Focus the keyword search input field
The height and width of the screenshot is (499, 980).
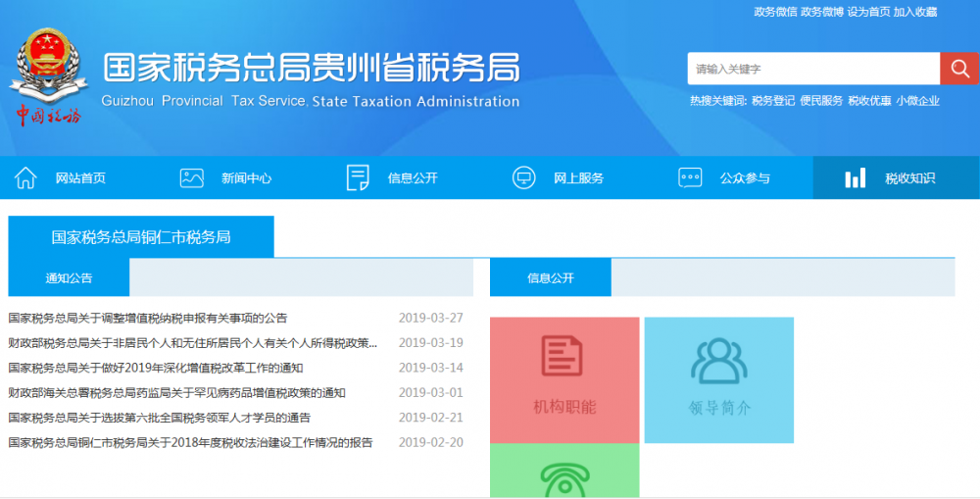coord(813,69)
